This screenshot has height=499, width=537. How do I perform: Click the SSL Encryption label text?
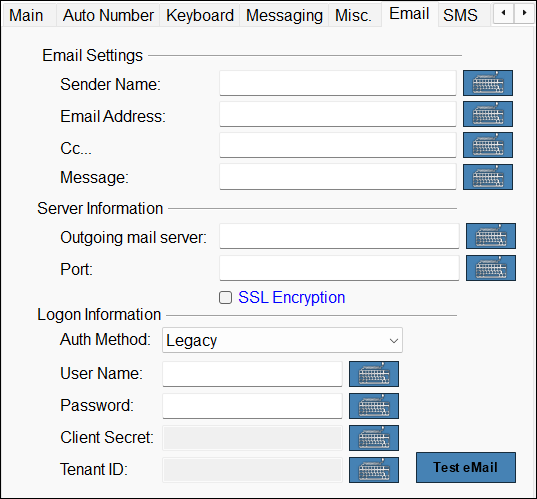click(x=291, y=297)
